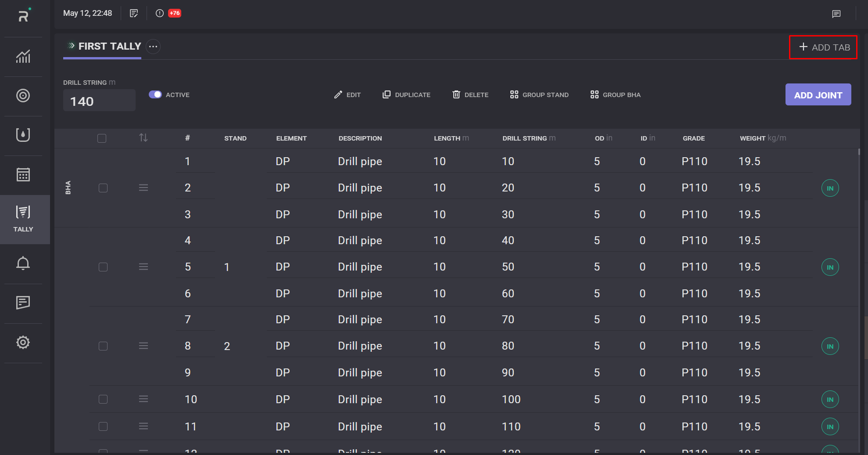Open the analytics chart sidebar icon
The width and height of the screenshot is (868, 455).
tap(23, 57)
